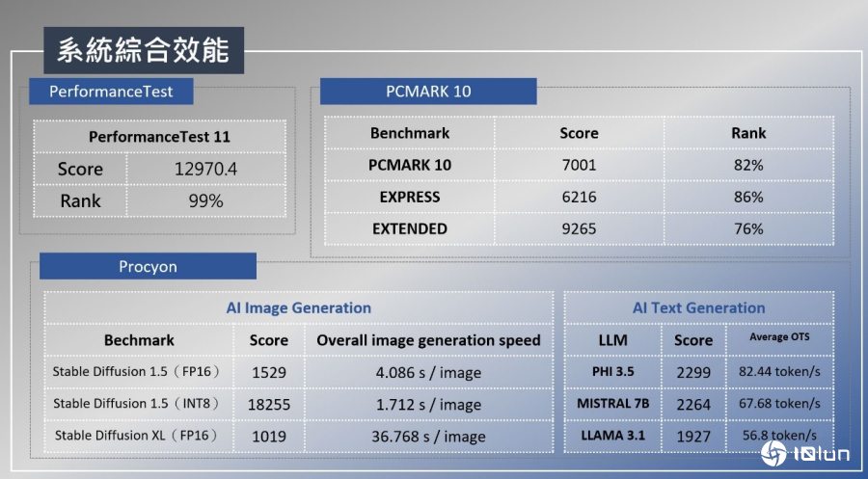Click the IQfun logo icon
Screen dimensions: 868x479
point(773,454)
